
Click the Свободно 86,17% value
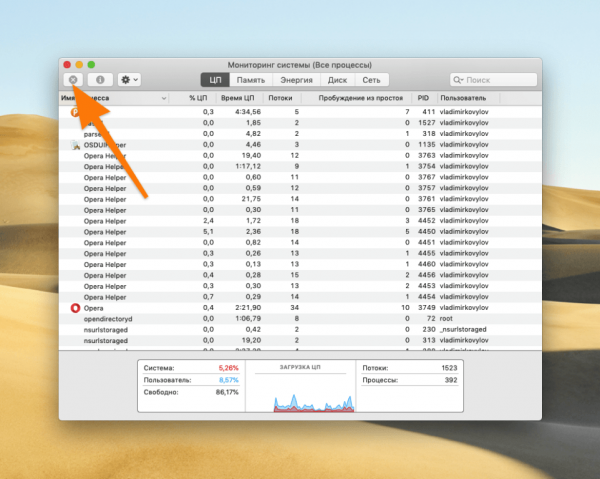(x=227, y=392)
